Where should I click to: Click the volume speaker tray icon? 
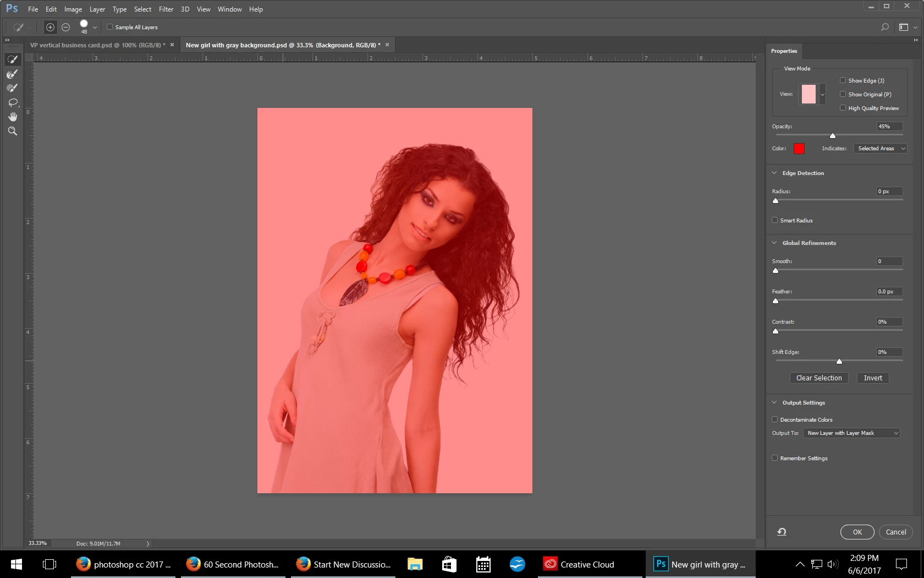tap(832, 564)
